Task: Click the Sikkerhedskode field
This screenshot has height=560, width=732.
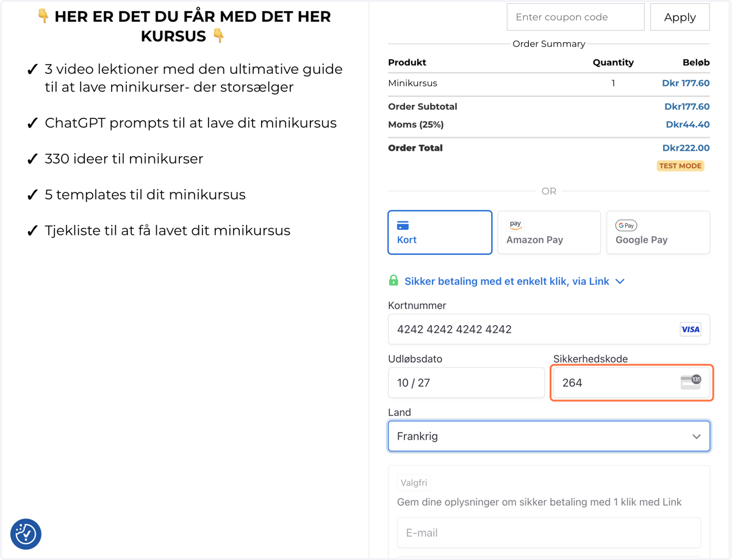Action: [x=631, y=382]
